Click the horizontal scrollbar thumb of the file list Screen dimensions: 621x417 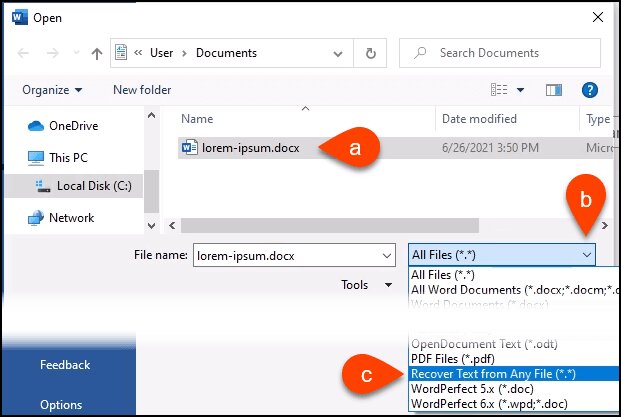tap(330, 226)
